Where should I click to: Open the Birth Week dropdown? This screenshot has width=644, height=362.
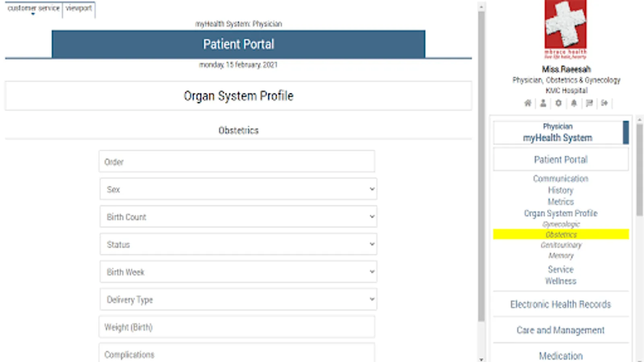pyautogui.click(x=238, y=272)
